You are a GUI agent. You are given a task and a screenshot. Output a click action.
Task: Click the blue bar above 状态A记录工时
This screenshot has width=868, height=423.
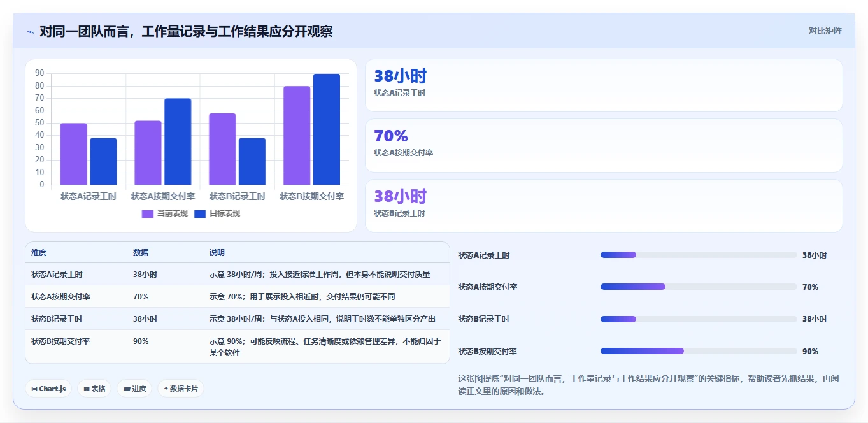[x=103, y=162]
